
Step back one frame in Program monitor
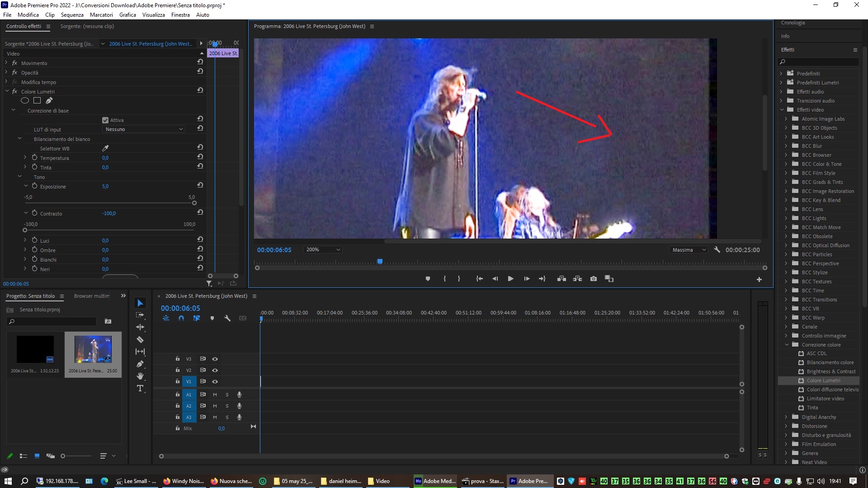click(495, 279)
